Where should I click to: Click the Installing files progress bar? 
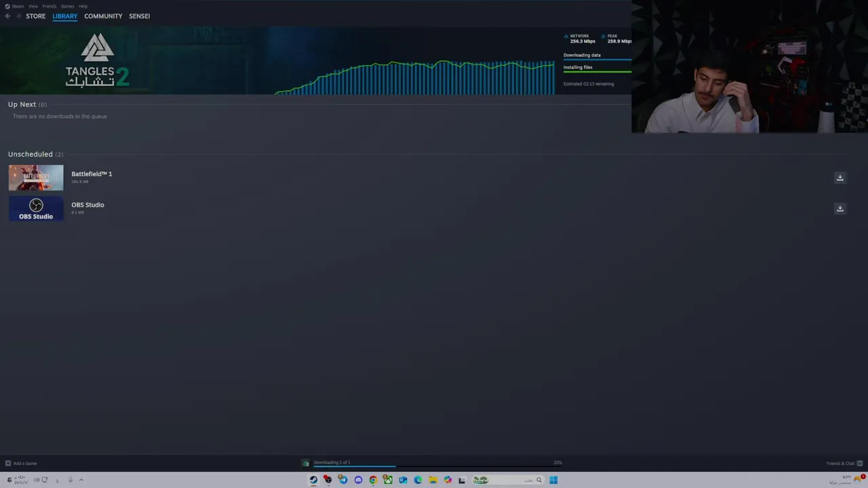[x=597, y=72]
